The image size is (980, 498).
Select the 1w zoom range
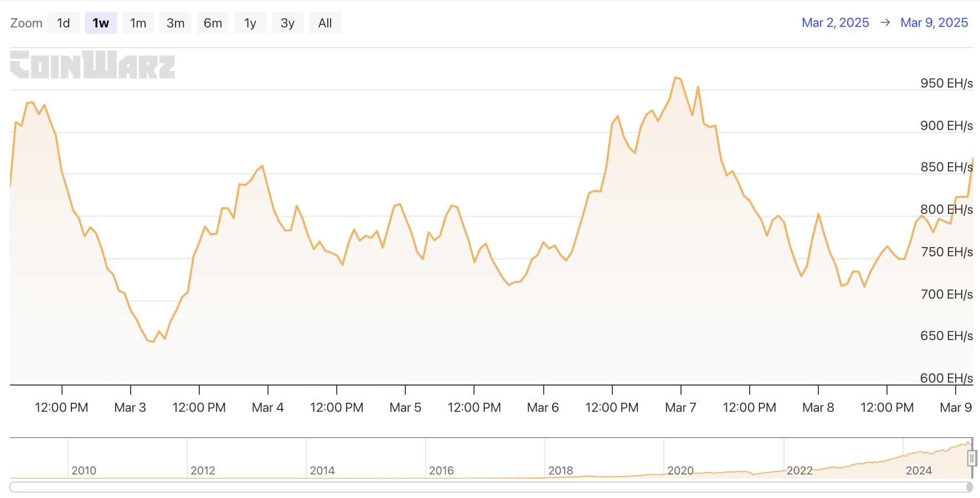(101, 23)
